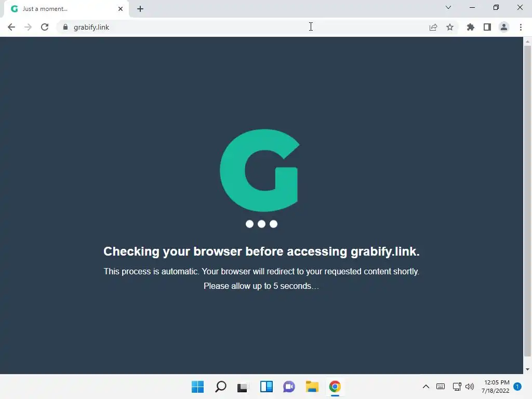Viewport: 532px width, 399px height.
Task: Share this page using the share icon
Action: click(433, 27)
